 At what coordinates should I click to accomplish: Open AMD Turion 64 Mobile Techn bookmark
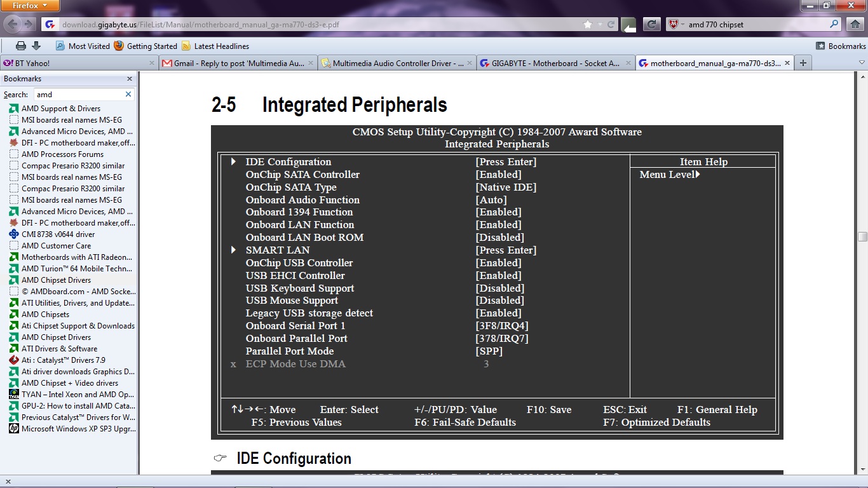[77, 269]
